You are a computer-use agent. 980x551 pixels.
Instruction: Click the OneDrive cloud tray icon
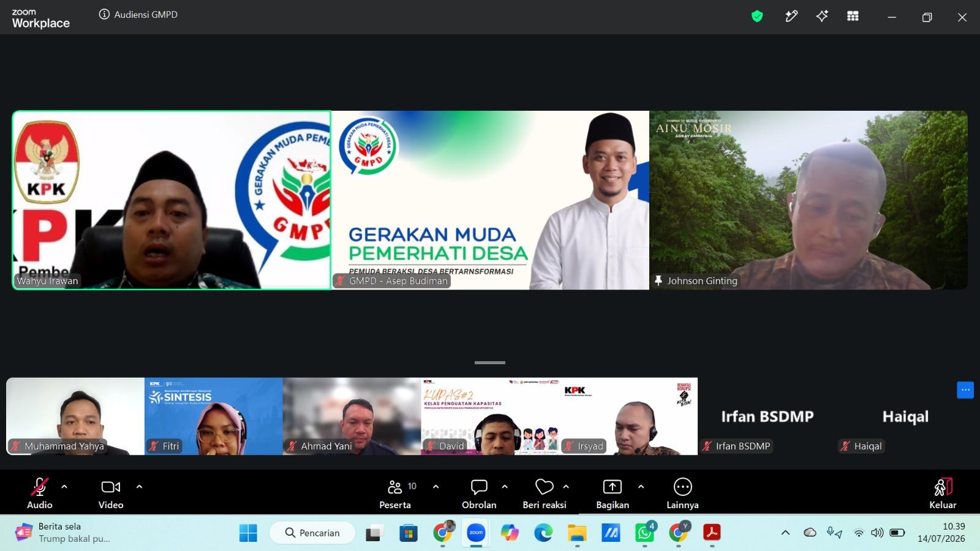(x=810, y=533)
